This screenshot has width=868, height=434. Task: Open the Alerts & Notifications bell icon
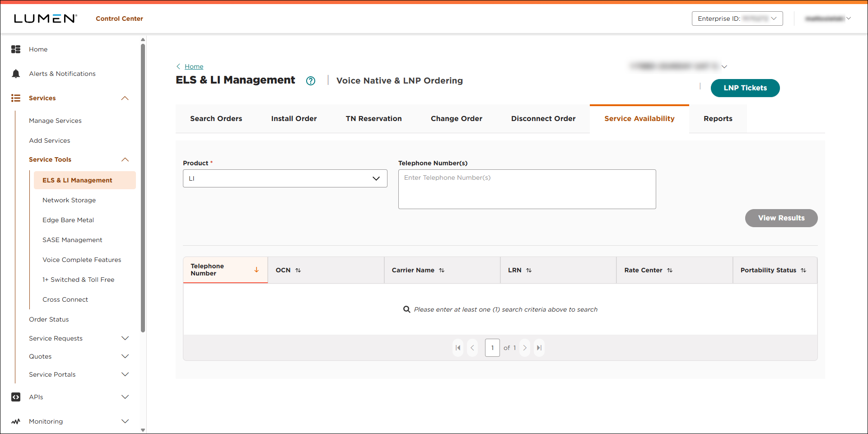(x=16, y=73)
